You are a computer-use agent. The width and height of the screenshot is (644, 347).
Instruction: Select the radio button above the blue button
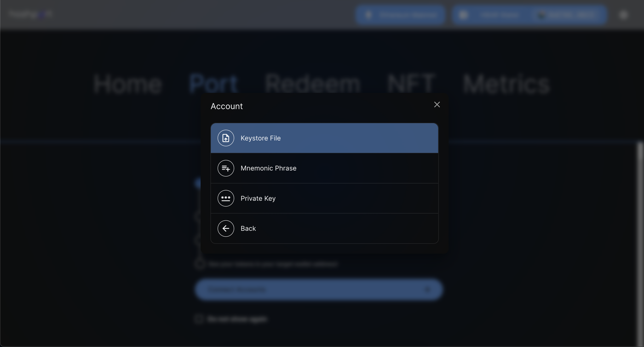click(x=200, y=264)
